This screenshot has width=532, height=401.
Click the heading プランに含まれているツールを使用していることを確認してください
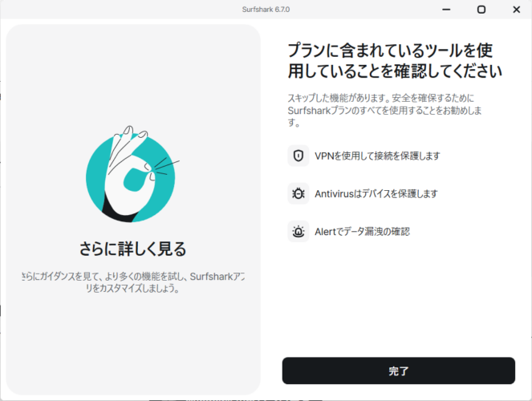pyautogui.click(x=395, y=60)
